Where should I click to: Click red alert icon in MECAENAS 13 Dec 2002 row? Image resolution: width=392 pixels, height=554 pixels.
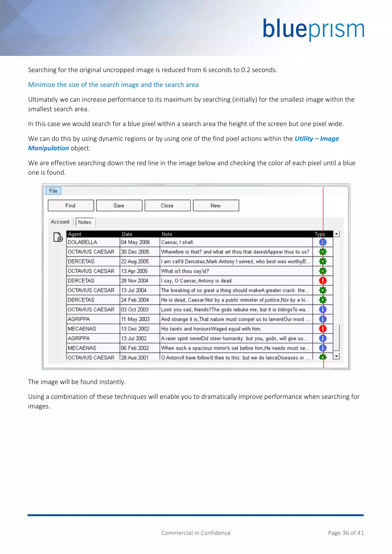click(323, 329)
